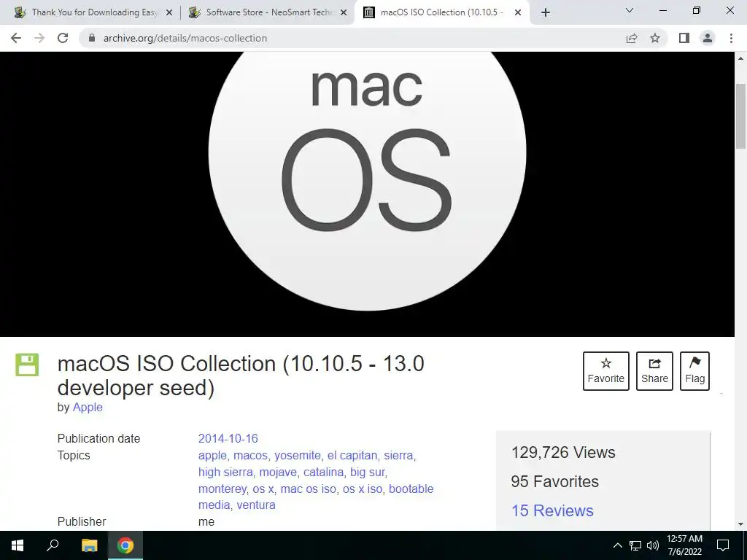This screenshot has height=560, width=747.
Task: Share this page using the address bar icon
Action: pos(632,38)
